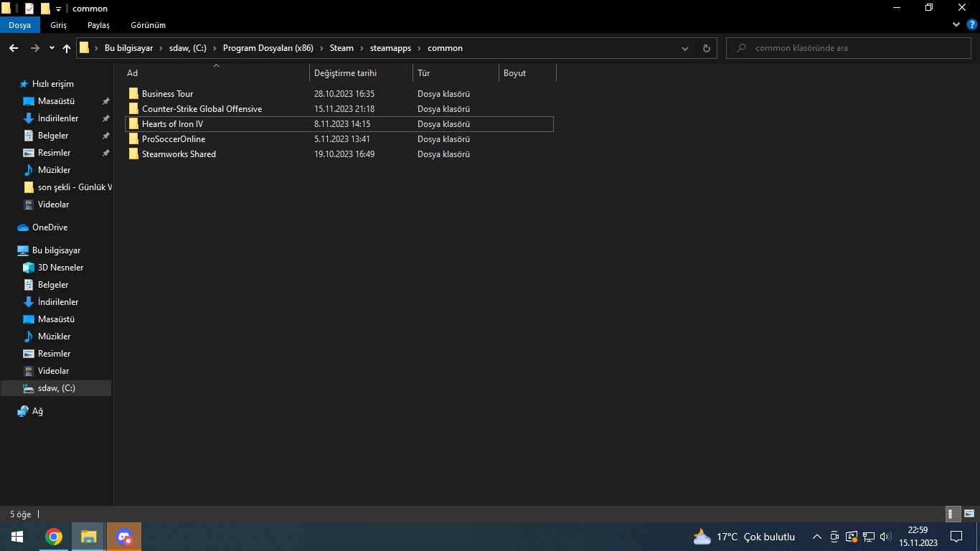Image resolution: width=980 pixels, height=551 pixels.
Task: Open Videolar under Hızlı erişim
Action: [53, 204]
